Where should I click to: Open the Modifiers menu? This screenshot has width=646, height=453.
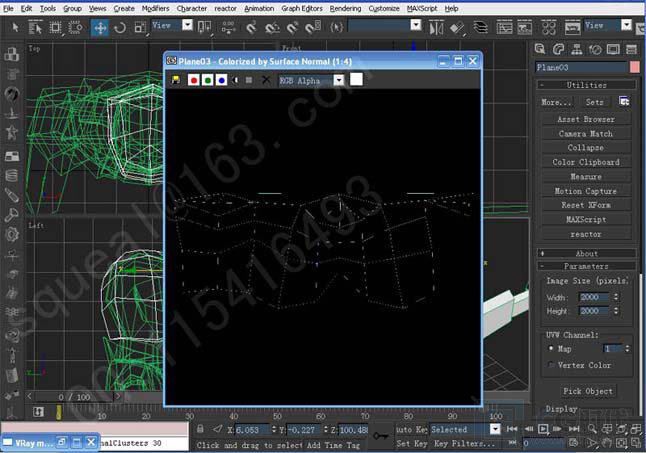(x=155, y=8)
